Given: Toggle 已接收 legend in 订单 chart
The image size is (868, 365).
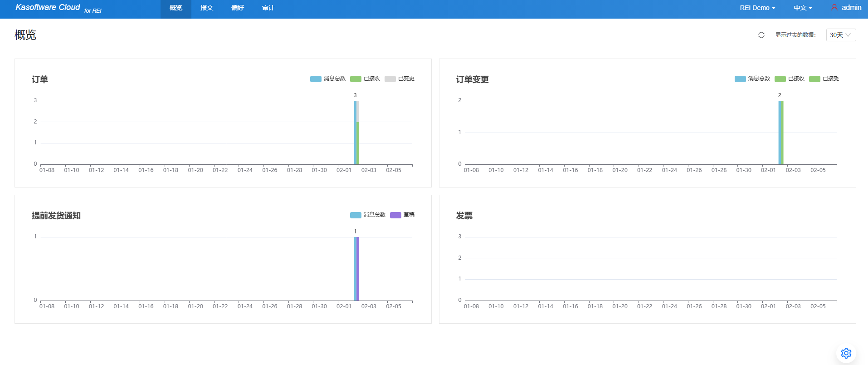Looking at the screenshot, I should pyautogui.click(x=366, y=79).
